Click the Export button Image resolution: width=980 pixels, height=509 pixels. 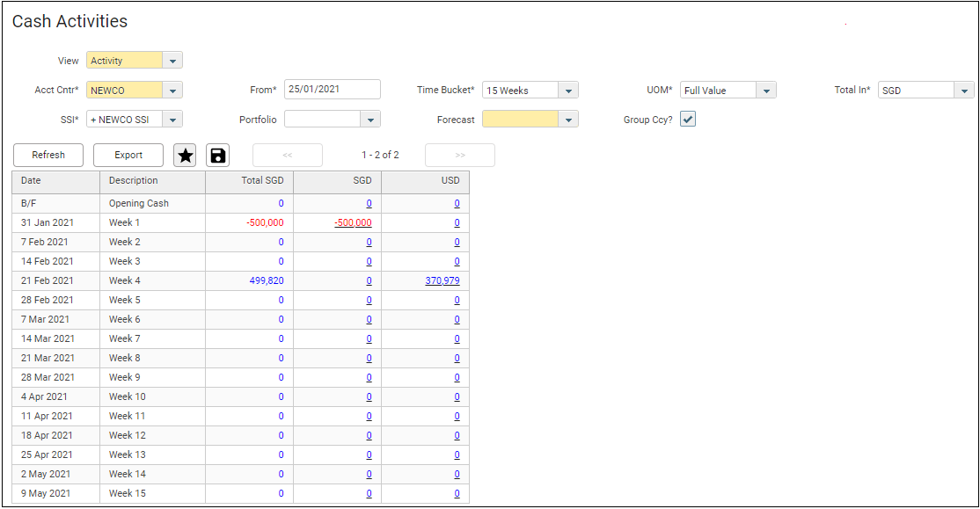[128, 156]
